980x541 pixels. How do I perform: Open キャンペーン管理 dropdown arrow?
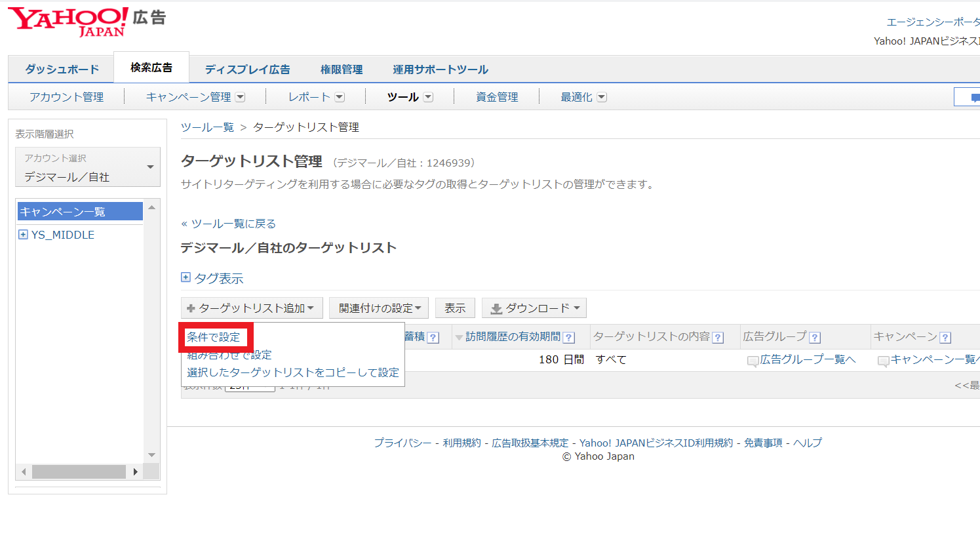(240, 97)
